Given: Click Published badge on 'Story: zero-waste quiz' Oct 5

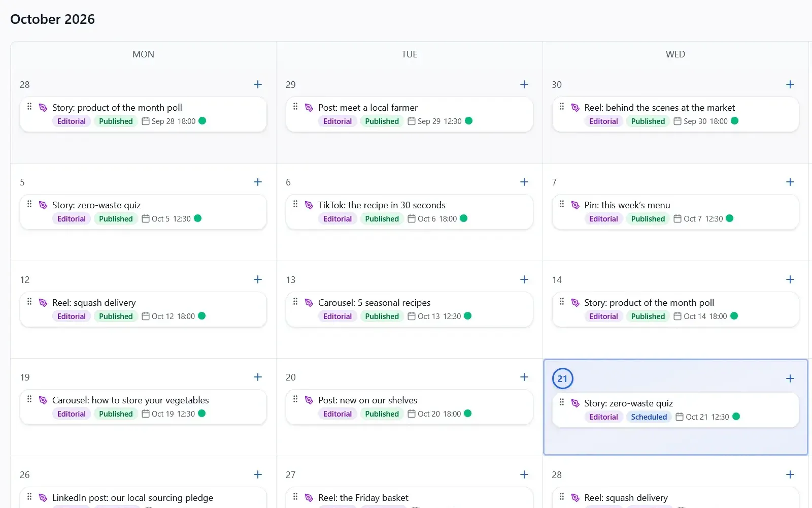Looking at the screenshot, I should coord(116,218).
